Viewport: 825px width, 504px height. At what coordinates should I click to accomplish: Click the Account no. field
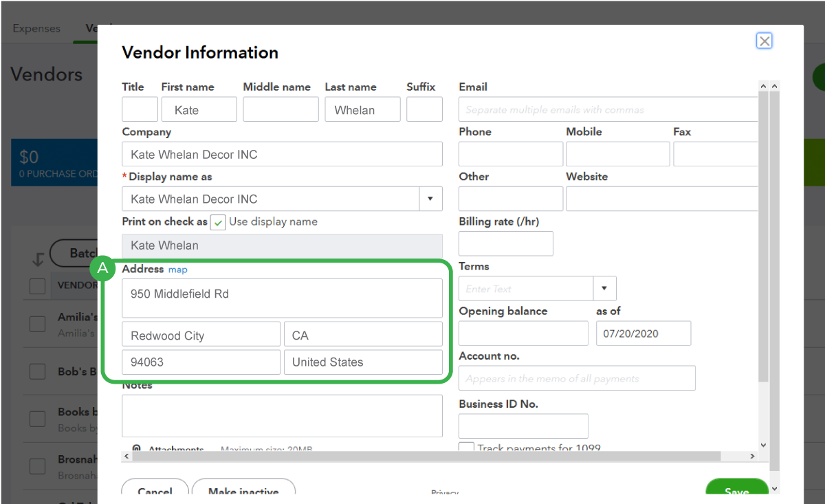point(577,378)
